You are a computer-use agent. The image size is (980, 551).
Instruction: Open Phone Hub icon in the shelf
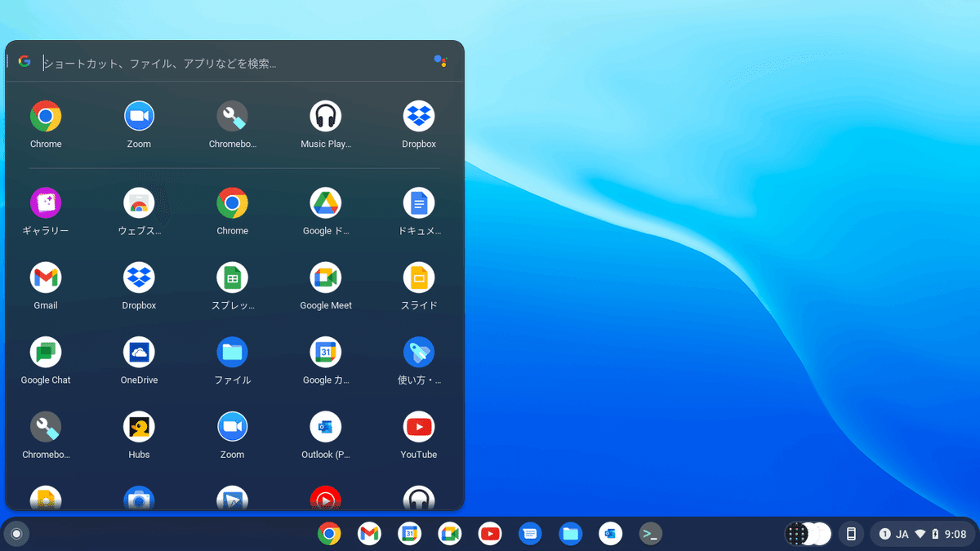point(851,534)
